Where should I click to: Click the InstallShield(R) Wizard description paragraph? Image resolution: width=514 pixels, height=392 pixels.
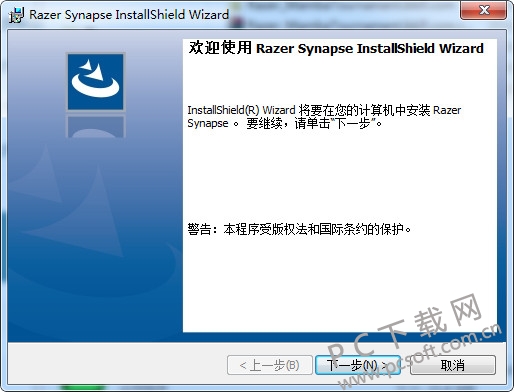click(324, 117)
